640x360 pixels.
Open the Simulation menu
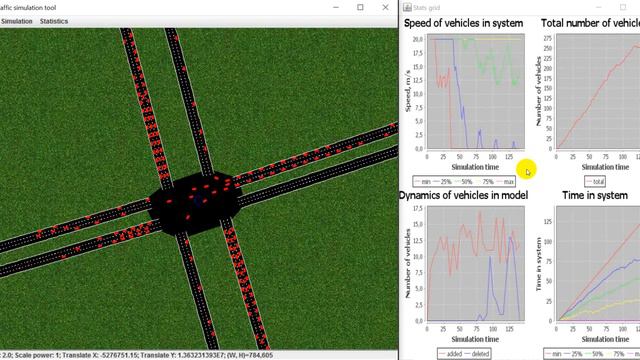pyautogui.click(x=16, y=21)
